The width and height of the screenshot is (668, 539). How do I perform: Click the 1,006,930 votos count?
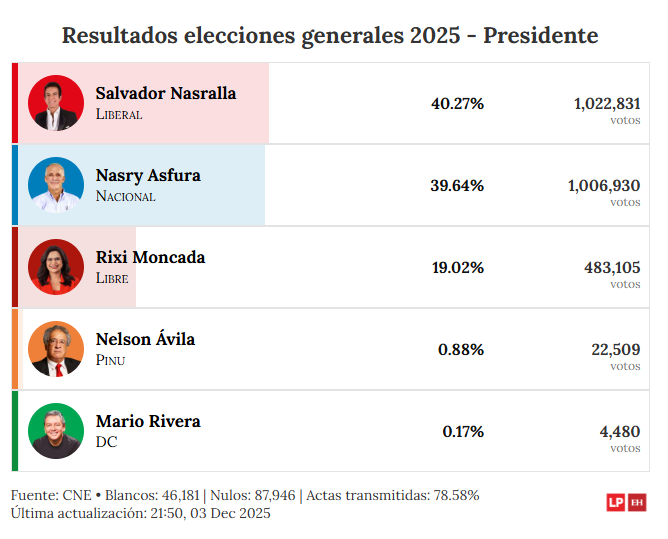pyautogui.click(x=603, y=186)
